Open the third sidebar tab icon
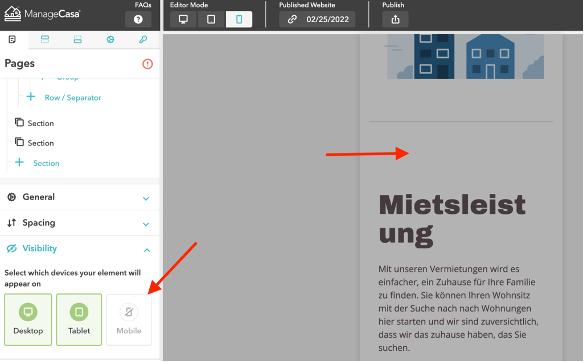Image resolution: width=584 pixels, height=362 pixels. [x=77, y=39]
